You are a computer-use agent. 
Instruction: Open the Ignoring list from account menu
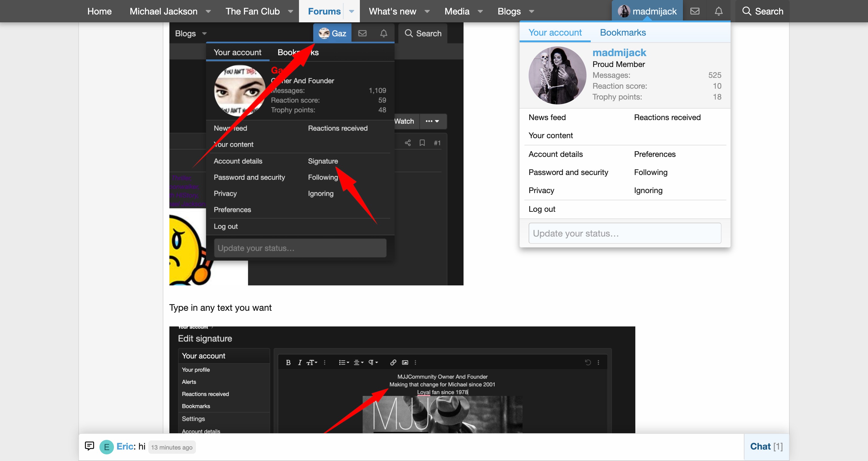pyautogui.click(x=648, y=190)
